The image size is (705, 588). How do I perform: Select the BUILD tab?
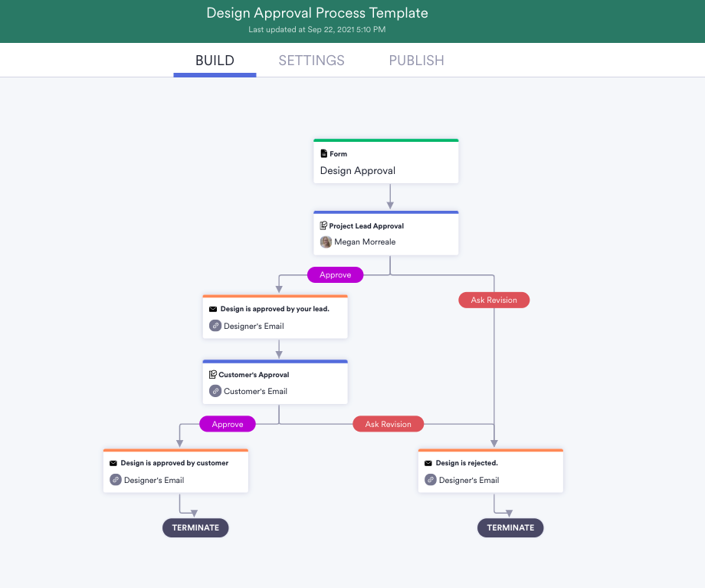pyautogui.click(x=215, y=61)
